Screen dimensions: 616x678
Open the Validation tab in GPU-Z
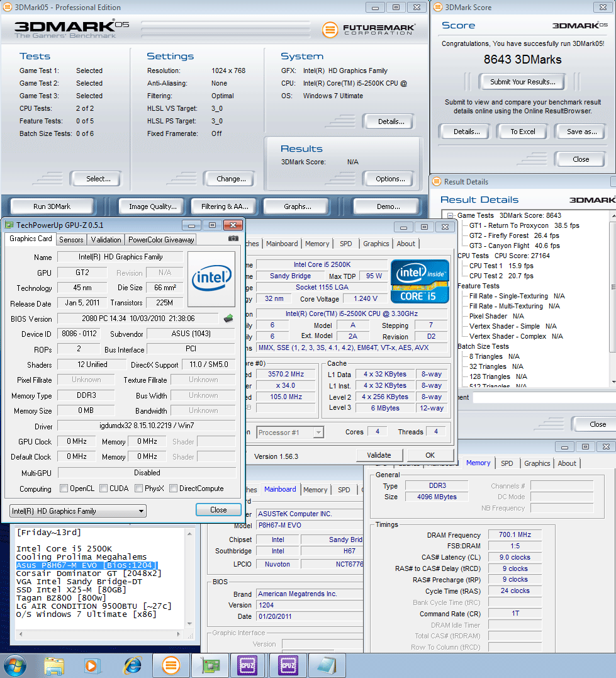click(x=106, y=240)
